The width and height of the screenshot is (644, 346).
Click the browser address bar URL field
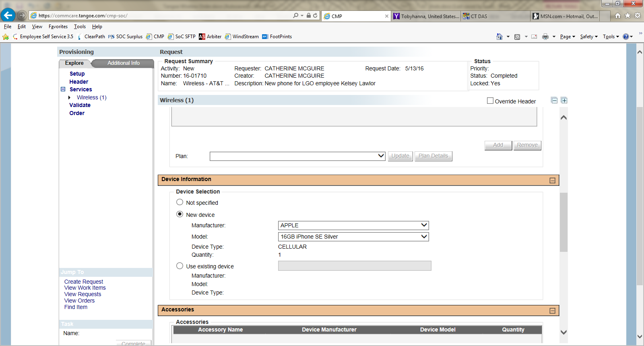click(161, 16)
